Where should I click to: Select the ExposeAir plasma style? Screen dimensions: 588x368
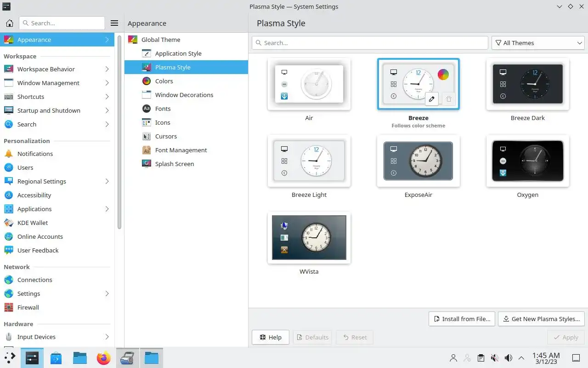tap(418, 161)
